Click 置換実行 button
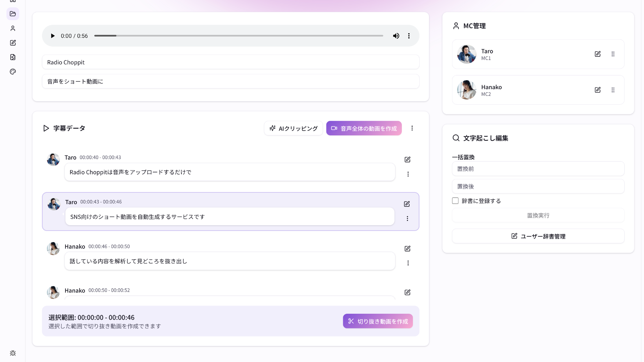The height and width of the screenshot is (362, 644). pyautogui.click(x=538, y=216)
